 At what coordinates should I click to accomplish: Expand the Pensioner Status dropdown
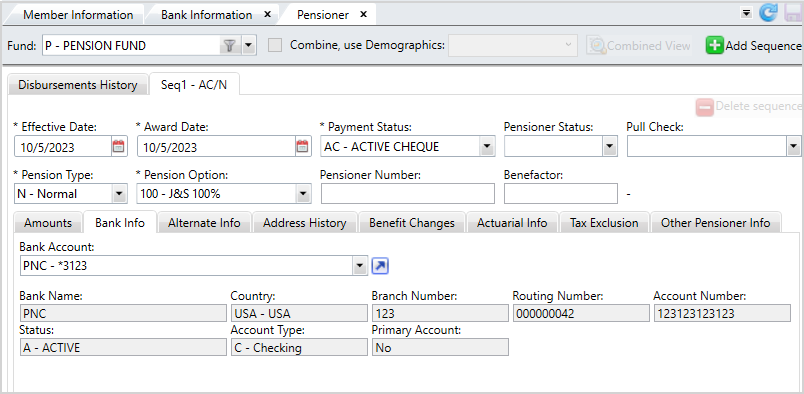pyautogui.click(x=609, y=147)
